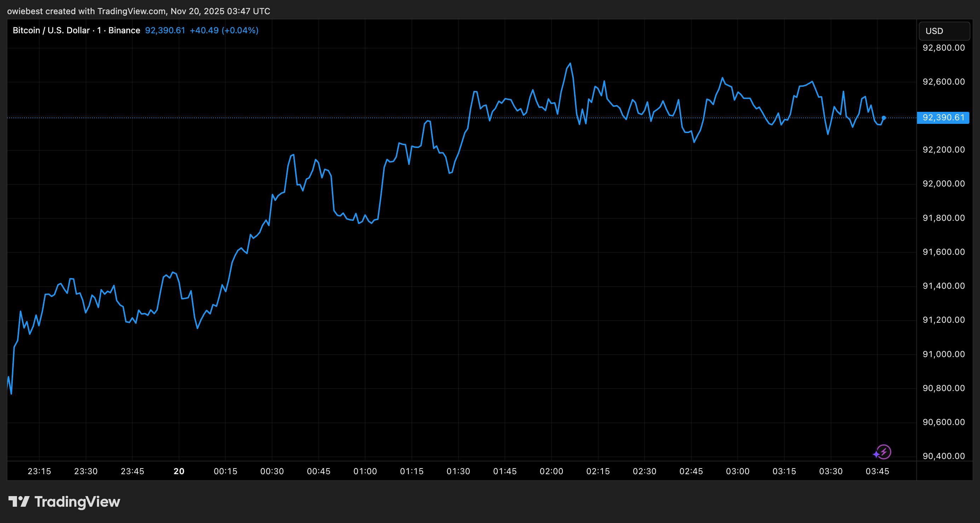Click the +40.49 change value in the legend
This screenshot has height=523, width=980.
tap(204, 30)
